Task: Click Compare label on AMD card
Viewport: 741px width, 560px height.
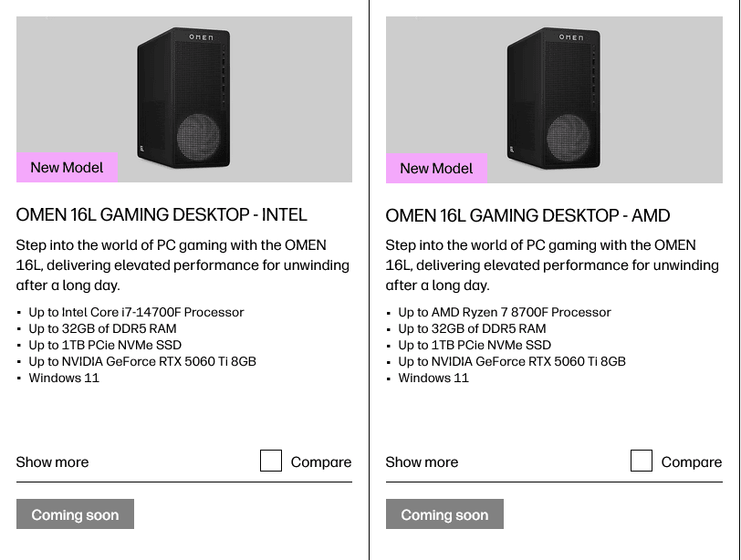Action: coord(692,461)
